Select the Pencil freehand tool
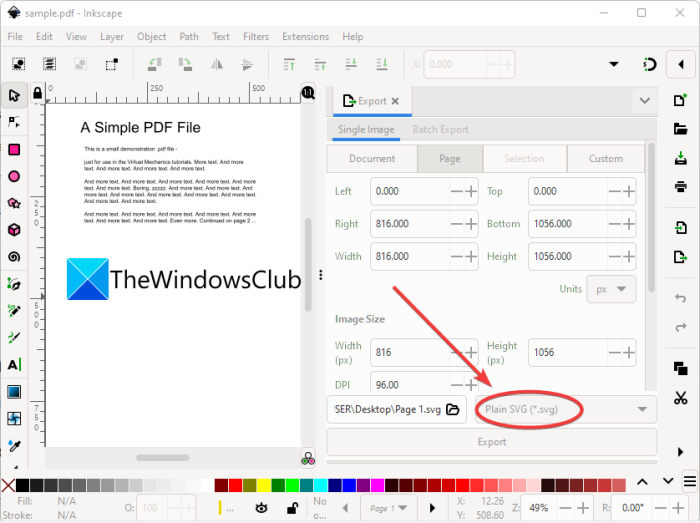This screenshot has width=700, height=523. click(x=14, y=311)
